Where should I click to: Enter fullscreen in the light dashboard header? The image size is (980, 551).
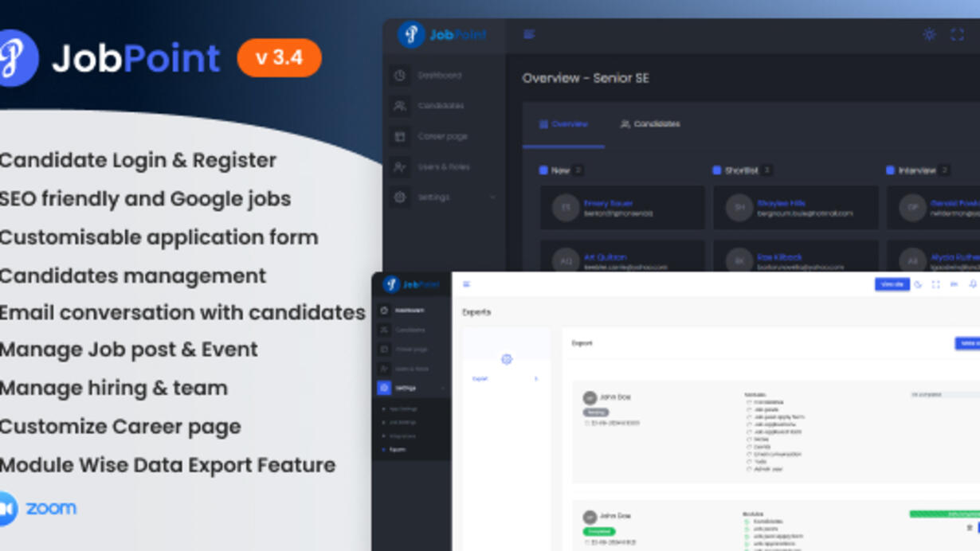(936, 284)
